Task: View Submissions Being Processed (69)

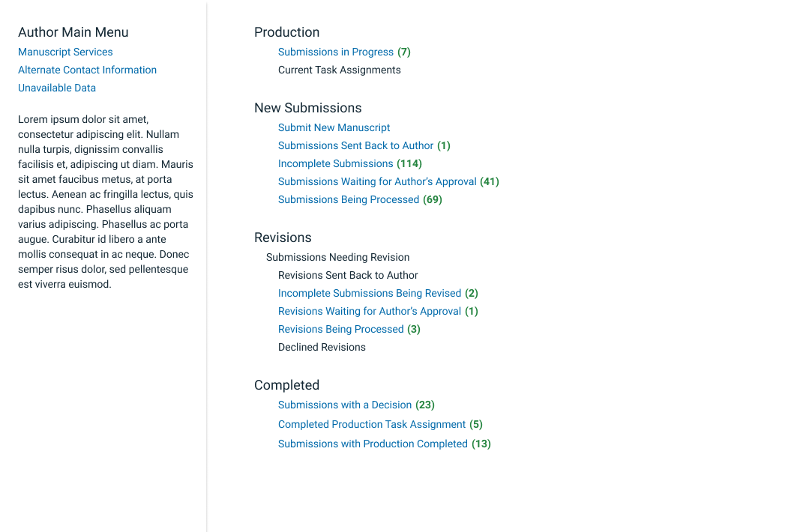Action: point(360,199)
